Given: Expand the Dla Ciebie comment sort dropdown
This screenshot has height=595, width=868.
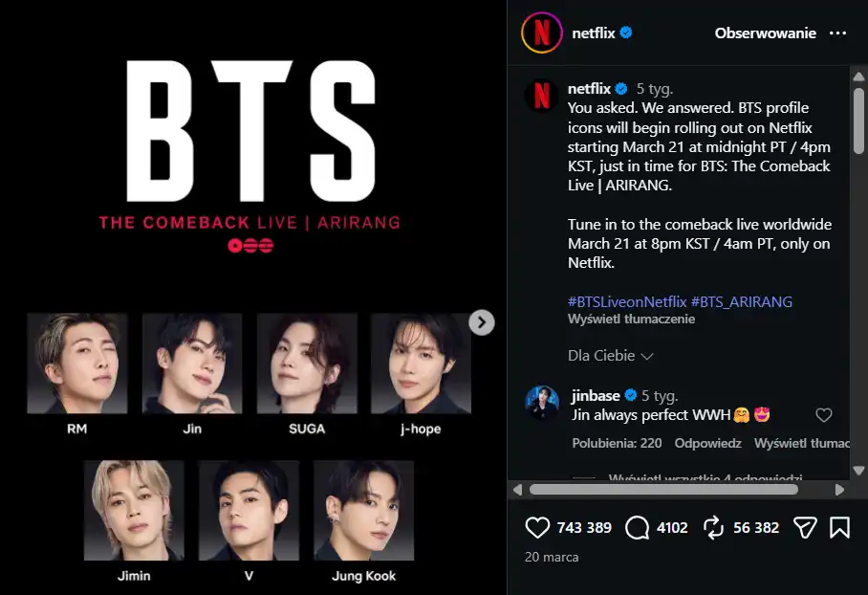Looking at the screenshot, I should (x=611, y=356).
